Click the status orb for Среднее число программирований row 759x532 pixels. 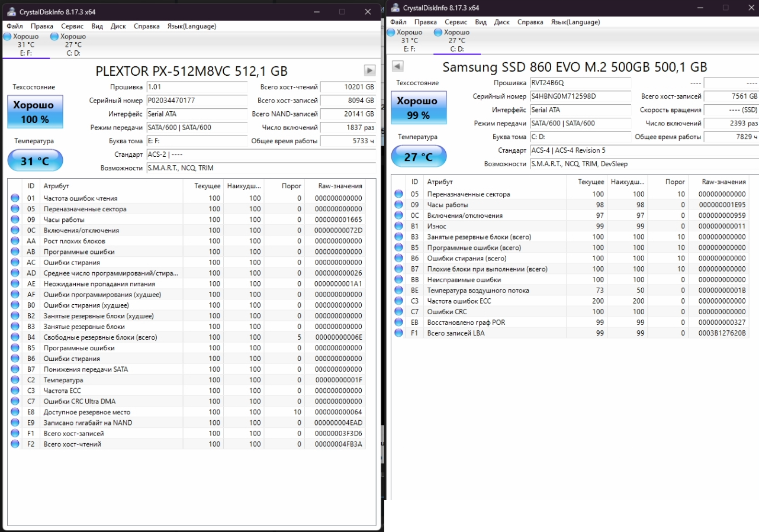pyautogui.click(x=15, y=273)
